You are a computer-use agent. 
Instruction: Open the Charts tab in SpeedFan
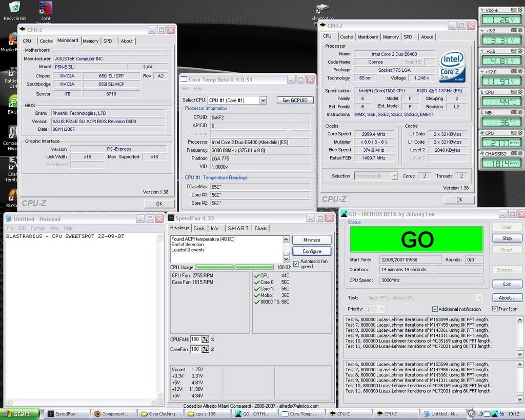261,228
